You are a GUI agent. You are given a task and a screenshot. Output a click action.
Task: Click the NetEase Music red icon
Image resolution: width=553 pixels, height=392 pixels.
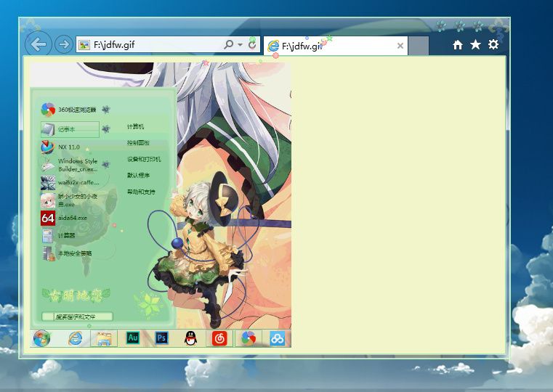tap(219, 338)
